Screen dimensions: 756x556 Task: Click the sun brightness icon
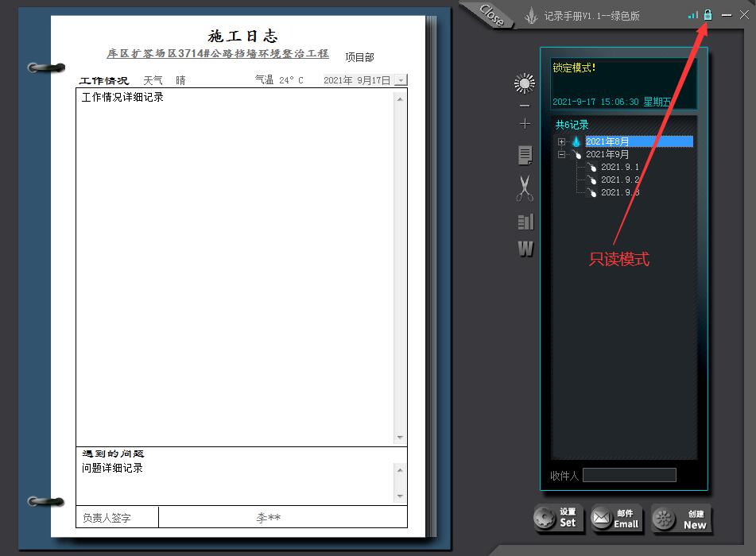coord(525,83)
